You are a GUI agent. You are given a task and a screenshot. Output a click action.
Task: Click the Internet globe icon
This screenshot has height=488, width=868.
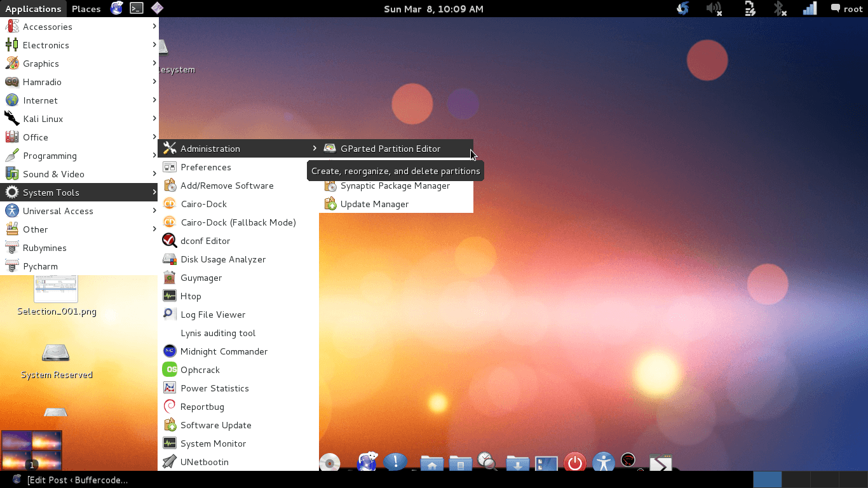pyautogui.click(x=12, y=100)
